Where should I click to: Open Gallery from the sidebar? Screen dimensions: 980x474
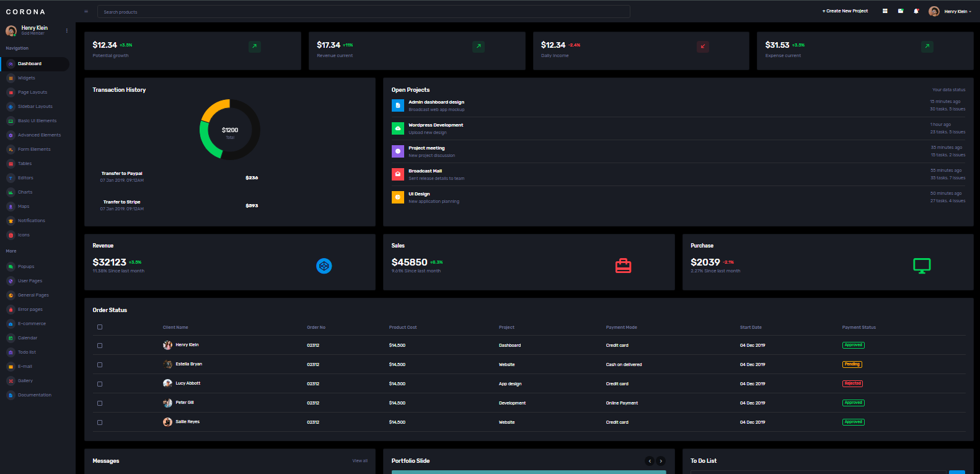(x=35, y=381)
